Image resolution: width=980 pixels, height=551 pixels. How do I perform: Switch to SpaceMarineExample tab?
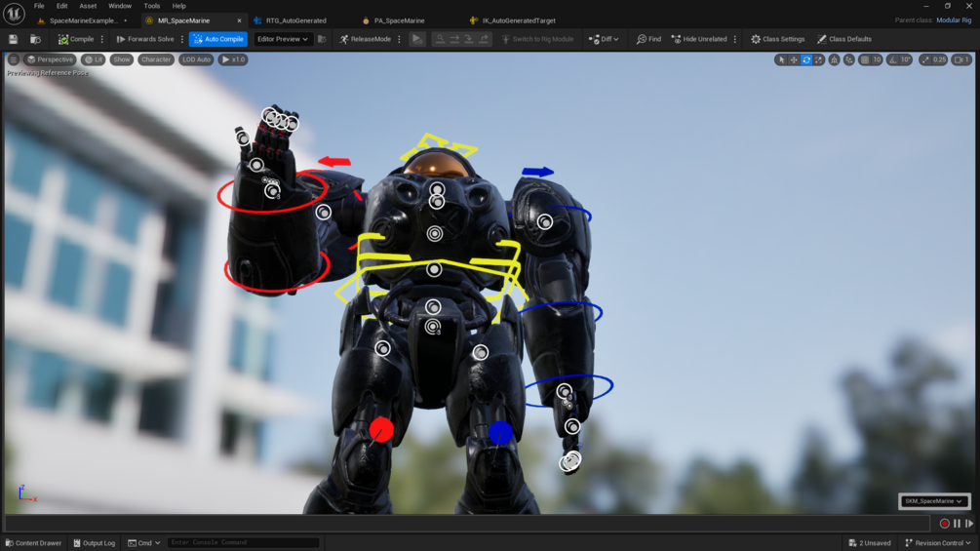click(83, 20)
